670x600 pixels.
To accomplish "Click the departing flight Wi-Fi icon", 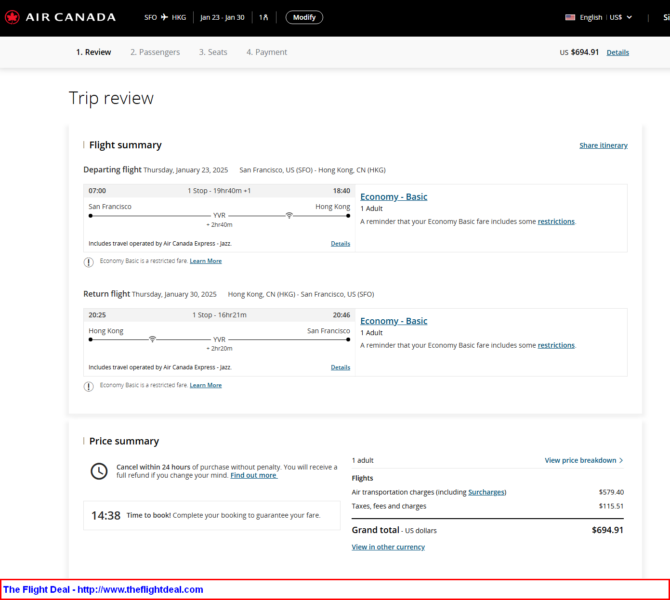I will point(289,215).
